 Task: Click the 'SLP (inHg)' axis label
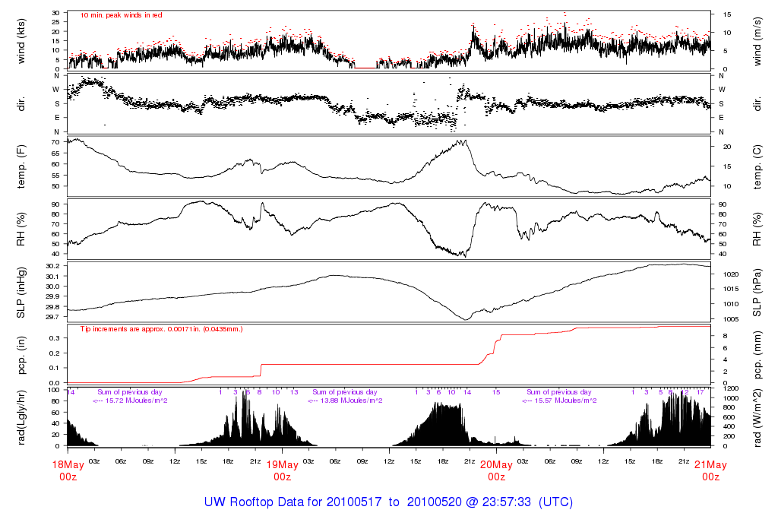[x=21, y=293]
